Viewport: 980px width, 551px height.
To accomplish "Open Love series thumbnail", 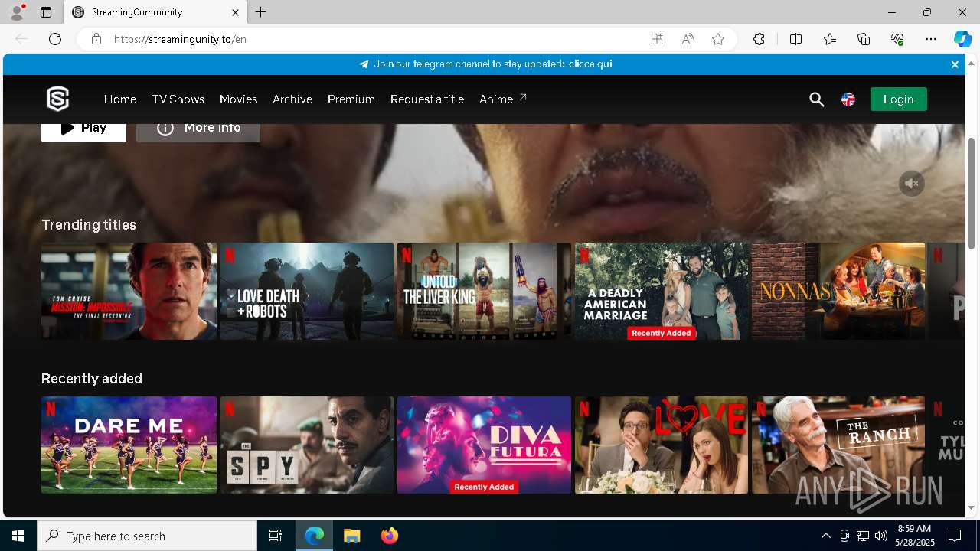I will coord(661,445).
